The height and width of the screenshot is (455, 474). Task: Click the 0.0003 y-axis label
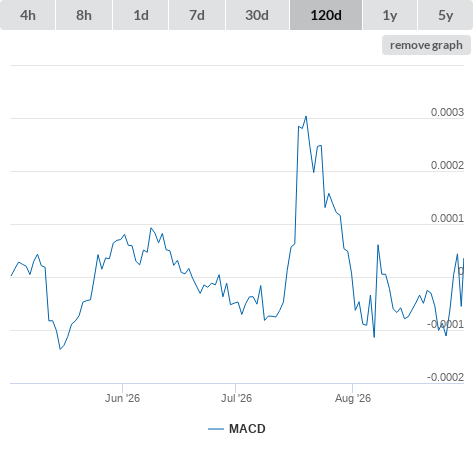click(x=447, y=112)
